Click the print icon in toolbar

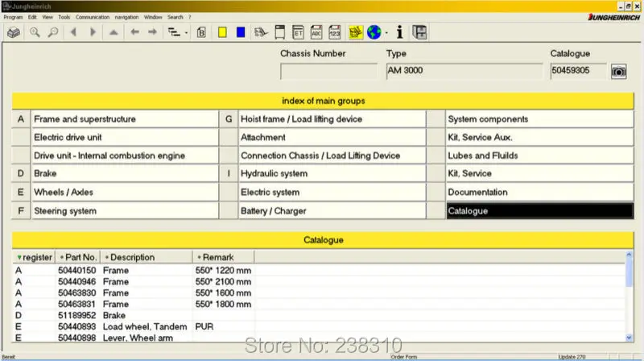14,32
